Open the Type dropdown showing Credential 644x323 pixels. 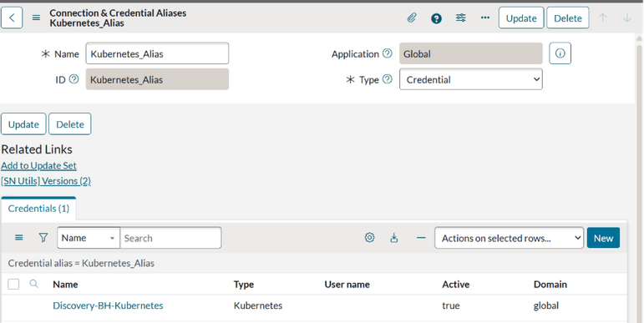(470, 79)
